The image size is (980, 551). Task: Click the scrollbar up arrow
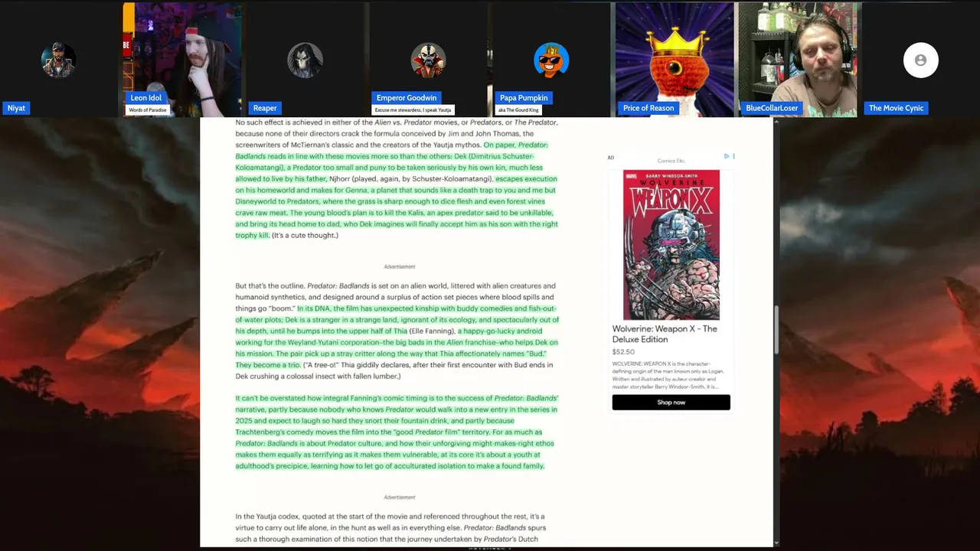[776, 122]
